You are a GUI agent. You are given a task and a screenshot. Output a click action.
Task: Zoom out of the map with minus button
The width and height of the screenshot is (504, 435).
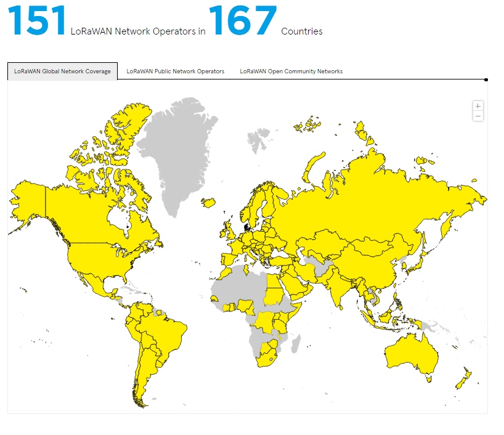(x=478, y=116)
